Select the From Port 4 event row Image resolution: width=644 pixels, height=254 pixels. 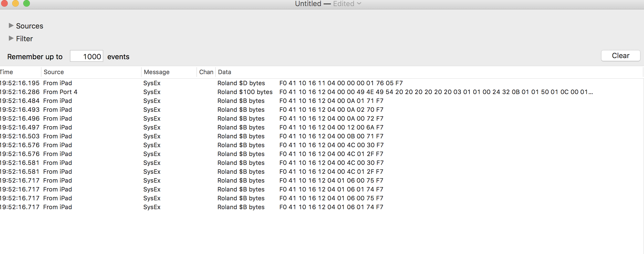click(x=321, y=92)
